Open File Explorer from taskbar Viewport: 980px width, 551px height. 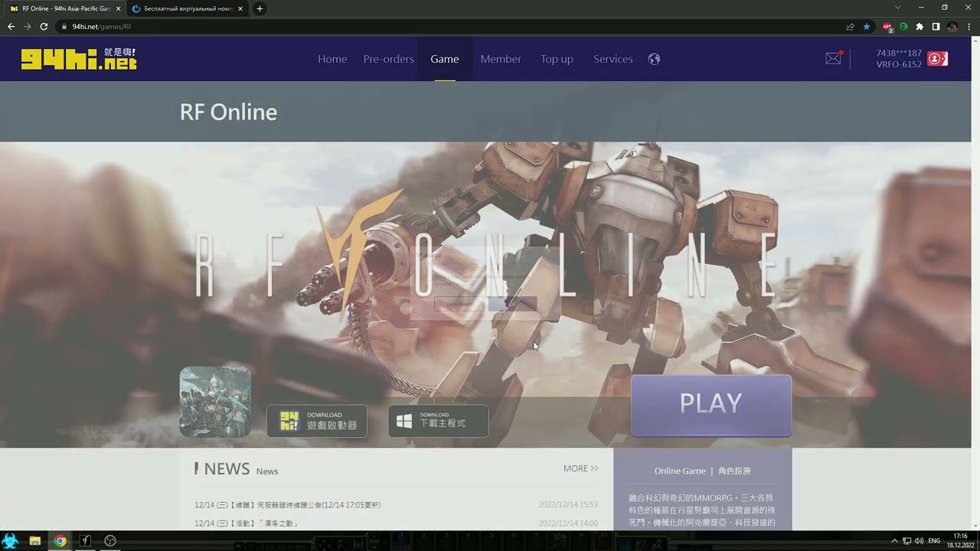tap(35, 541)
